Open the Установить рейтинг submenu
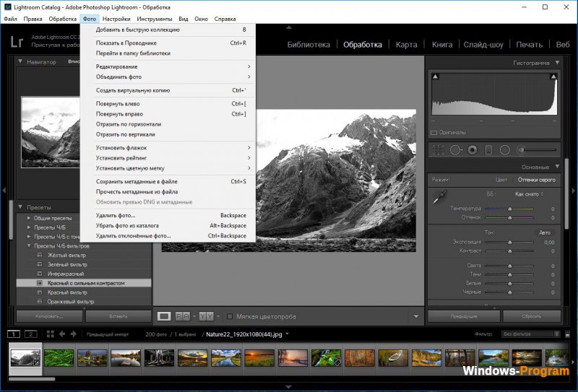578x392 pixels. coord(168,157)
